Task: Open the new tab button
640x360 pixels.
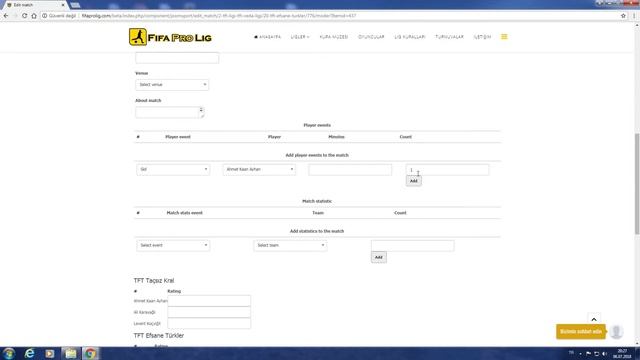Action: coord(75,5)
